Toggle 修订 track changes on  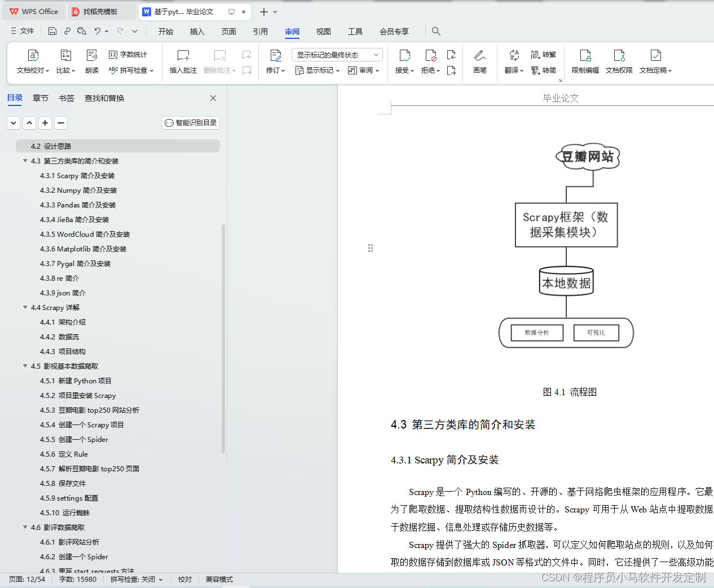(x=272, y=62)
